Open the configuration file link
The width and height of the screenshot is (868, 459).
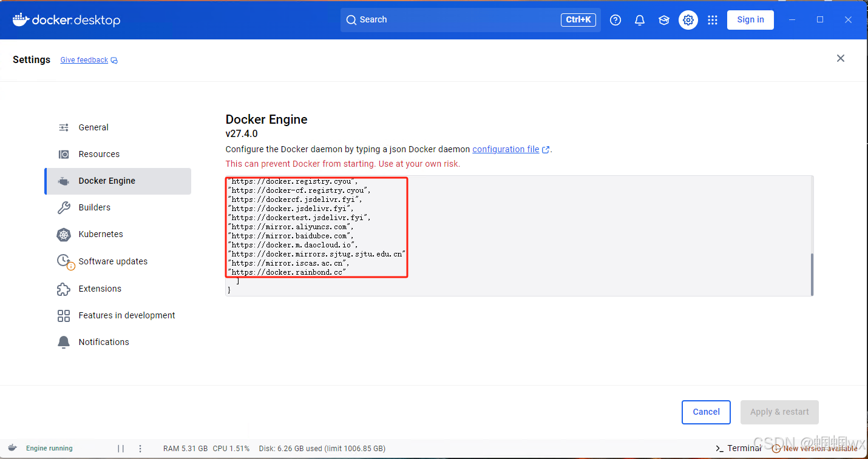pyautogui.click(x=506, y=149)
